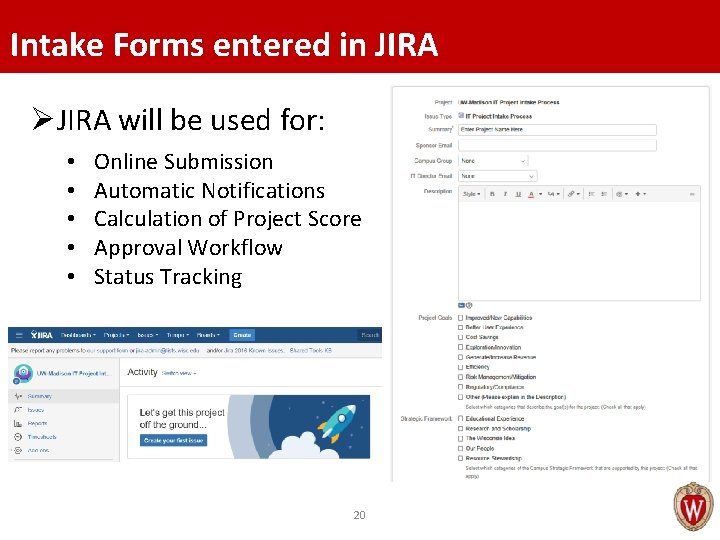This screenshot has width=720, height=540.
Task: Check the Better User Experience checkbox
Action: (x=461, y=327)
